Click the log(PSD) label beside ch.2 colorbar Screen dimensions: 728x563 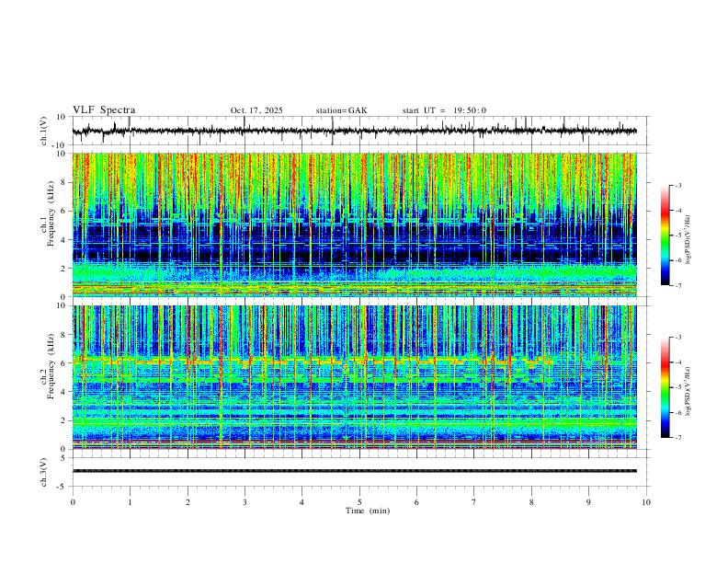click(x=688, y=391)
